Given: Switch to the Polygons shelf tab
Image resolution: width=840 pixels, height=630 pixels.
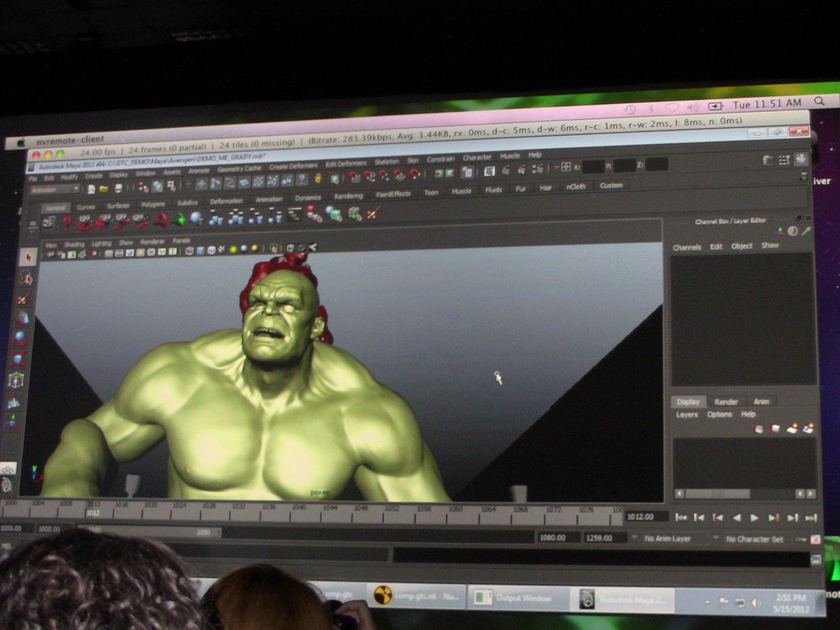Looking at the screenshot, I should (153, 204).
